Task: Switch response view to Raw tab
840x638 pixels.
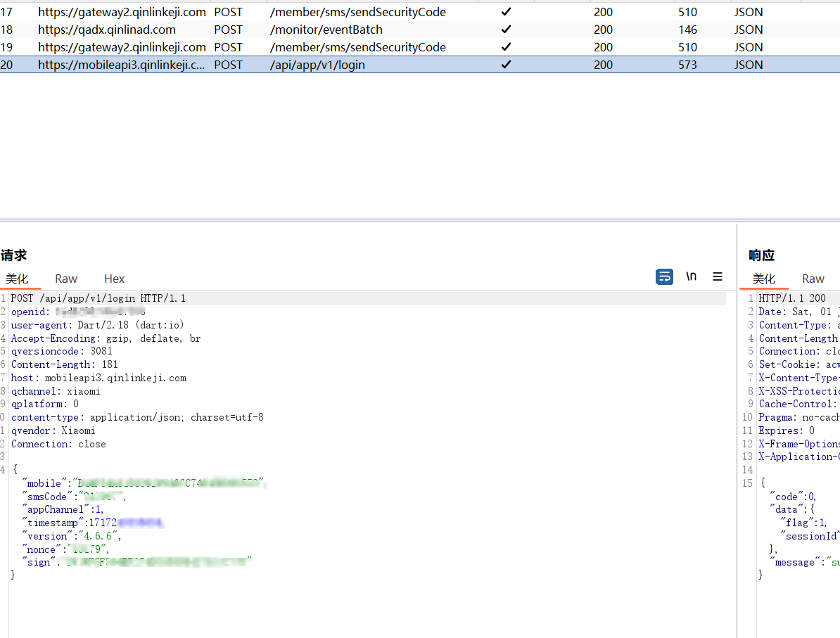Action: click(813, 279)
